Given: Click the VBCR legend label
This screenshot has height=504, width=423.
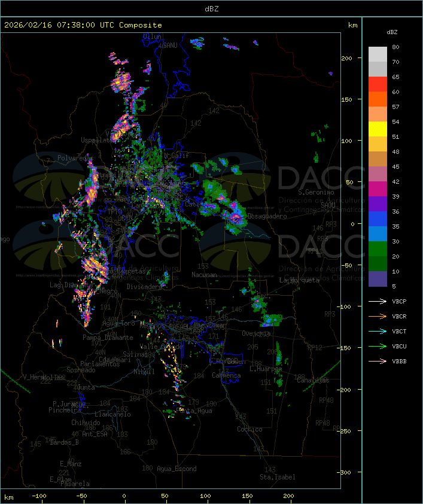Looking at the screenshot, I should point(399,316).
